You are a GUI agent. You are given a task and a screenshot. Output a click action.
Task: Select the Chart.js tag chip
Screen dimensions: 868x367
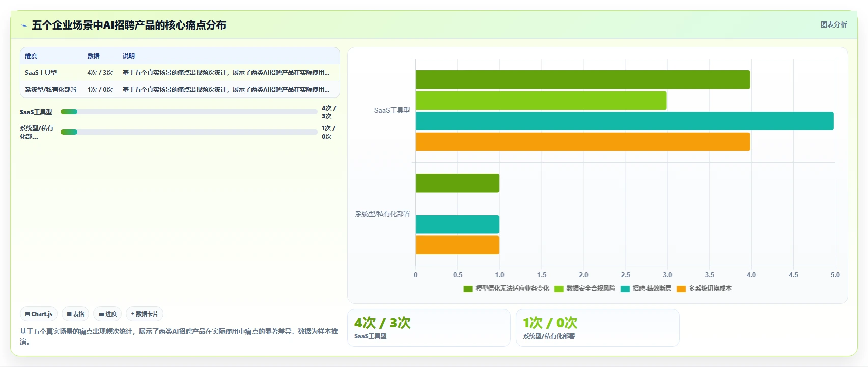point(39,314)
